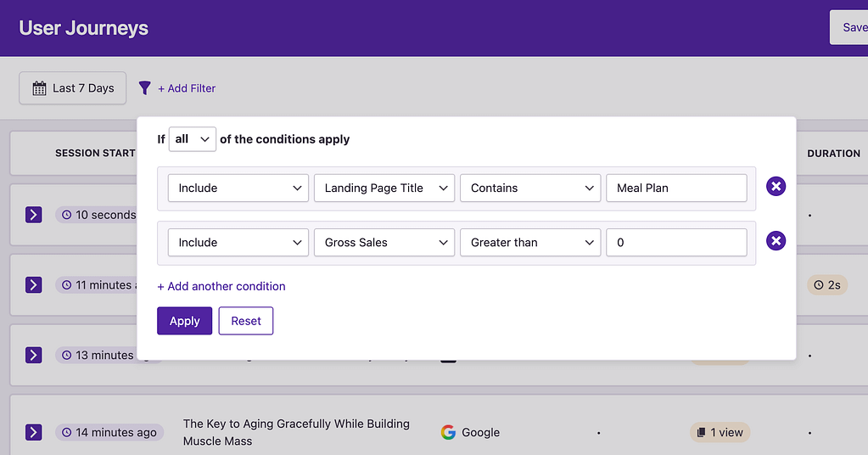Open Include dropdown in Gross Sales row
868x455 pixels.
click(238, 243)
